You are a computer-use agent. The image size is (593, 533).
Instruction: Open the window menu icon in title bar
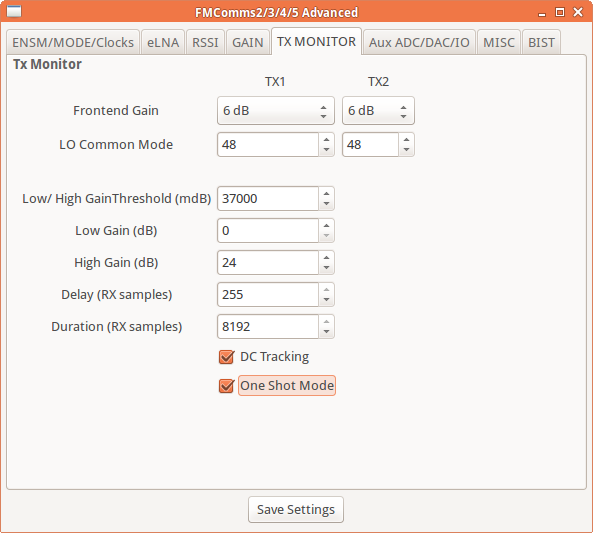[x=14, y=11]
